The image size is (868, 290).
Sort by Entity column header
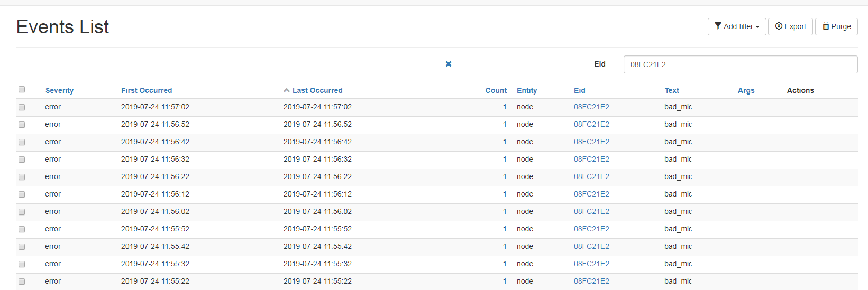tap(527, 90)
